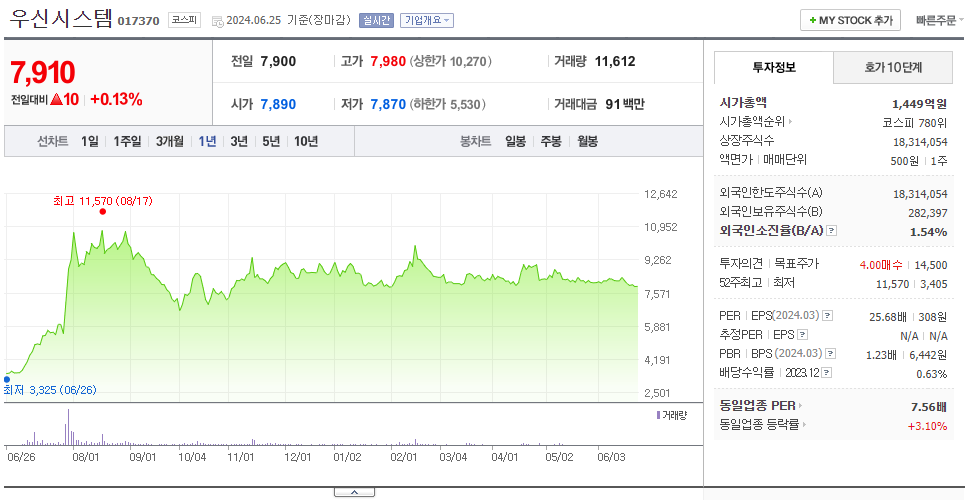The width and height of the screenshot is (968, 500).
Task: Click the 거래대금 value 91 백만
Action: click(x=625, y=104)
